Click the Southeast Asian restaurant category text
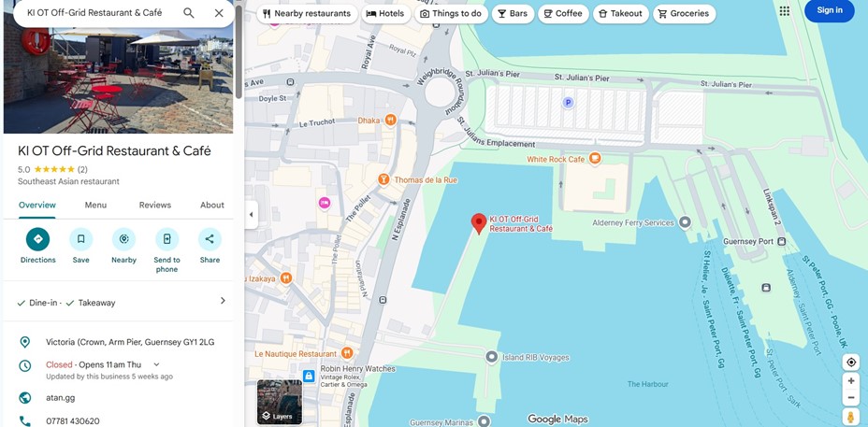 click(68, 181)
